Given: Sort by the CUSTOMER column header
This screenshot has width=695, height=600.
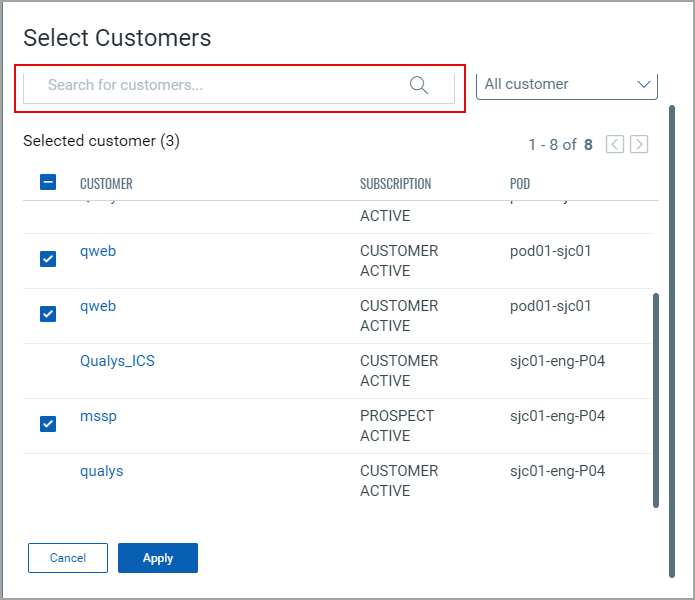Looking at the screenshot, I should pos(106,183).
